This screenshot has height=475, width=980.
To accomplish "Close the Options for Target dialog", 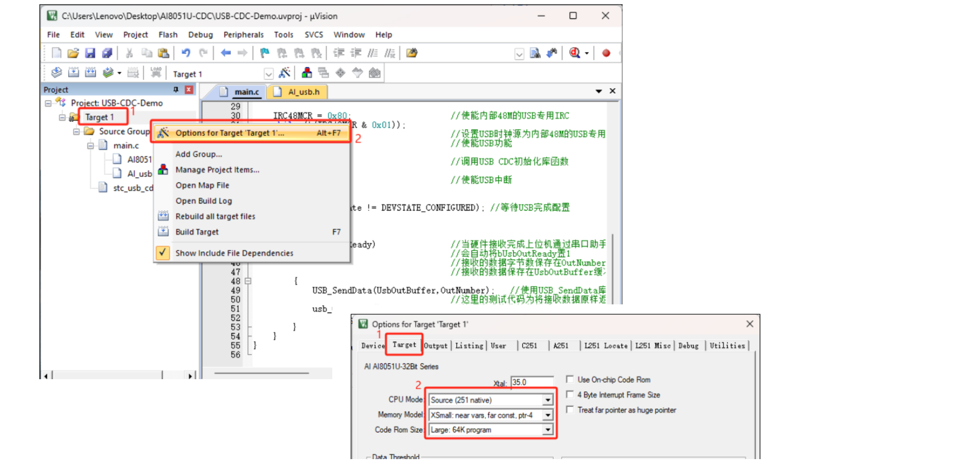I will pyautogui.click(x=750, y=324).
